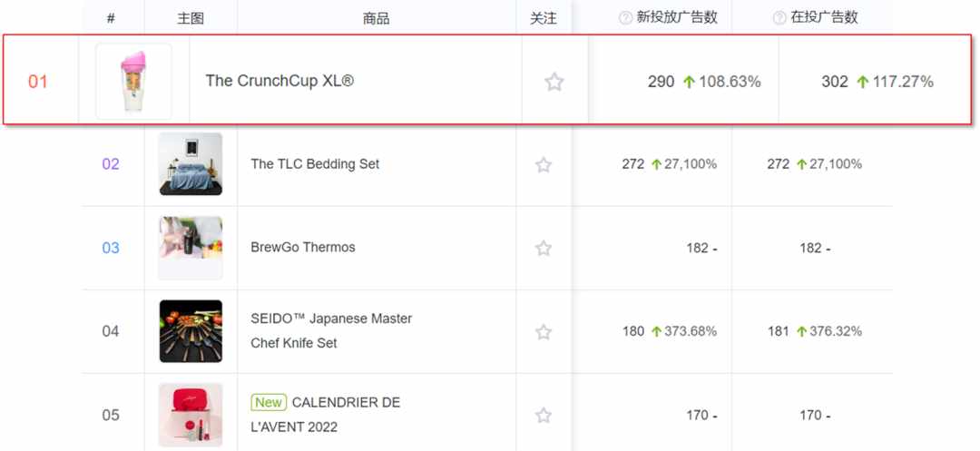Screen dimensions: 980x451
Task: Star The TLC Bedding Set to follow
Action: point(544,165)
